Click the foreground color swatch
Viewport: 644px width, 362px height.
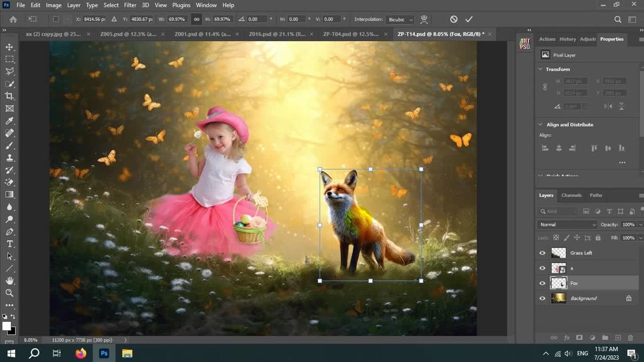[x=7, y=326]
